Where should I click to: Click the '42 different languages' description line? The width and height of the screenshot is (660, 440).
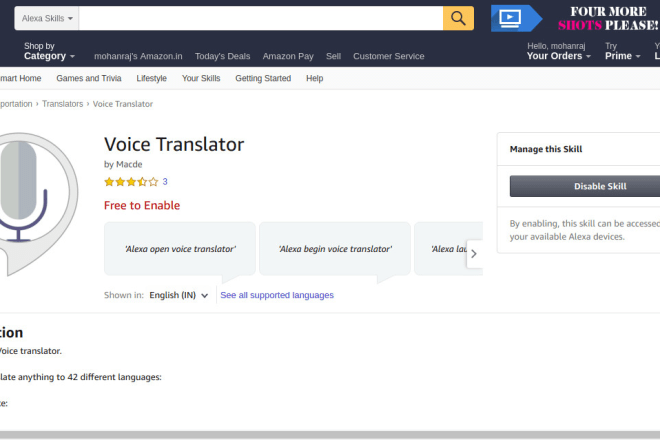pyautogui.click(x=81, y=377)
